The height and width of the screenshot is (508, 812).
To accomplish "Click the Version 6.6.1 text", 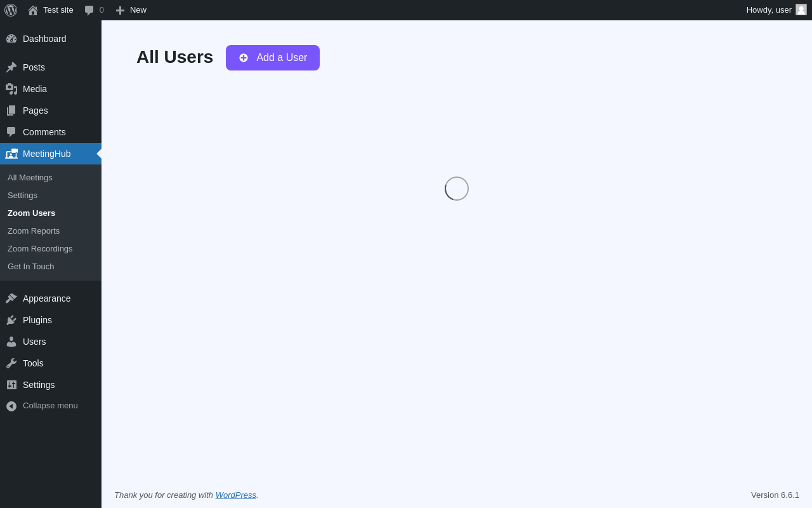I will pos(775,495).
